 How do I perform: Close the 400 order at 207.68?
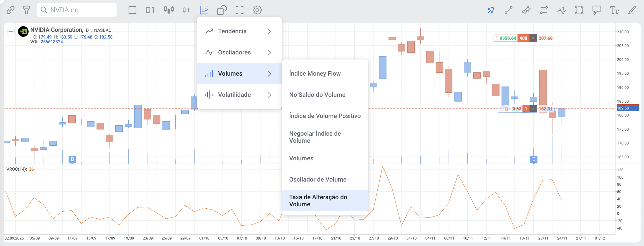533,38
